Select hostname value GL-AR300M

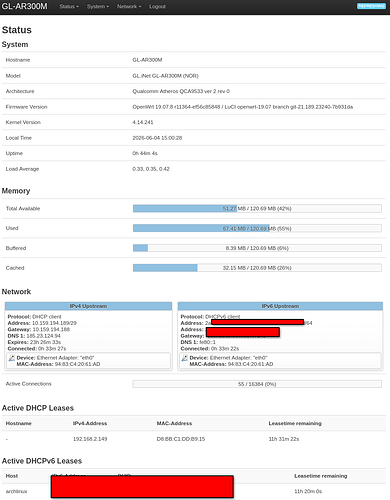[147, 60]
